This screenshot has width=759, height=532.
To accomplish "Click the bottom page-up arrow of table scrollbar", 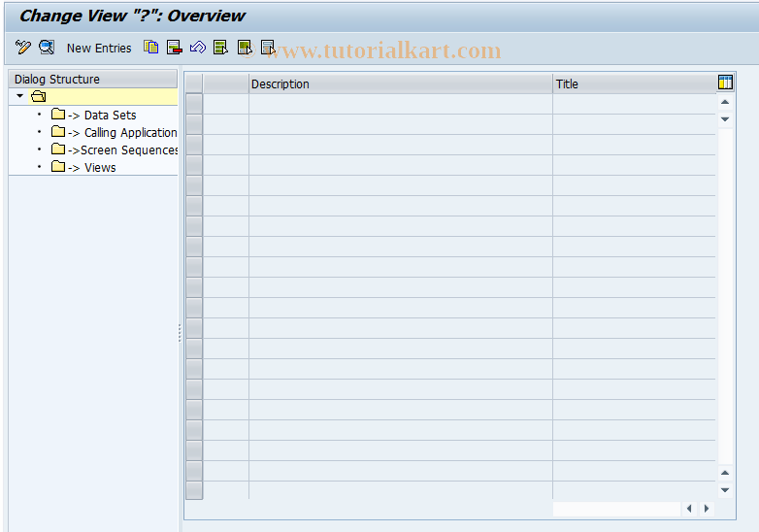I will 725,473.
